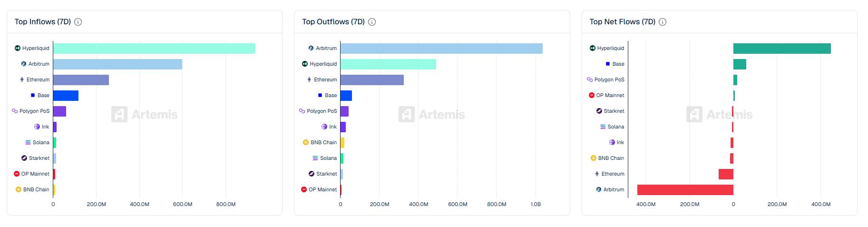Select the Hyperliquid bar in Top Inflows
This screenshot has height=227, width=868.
tap(154, 49)
